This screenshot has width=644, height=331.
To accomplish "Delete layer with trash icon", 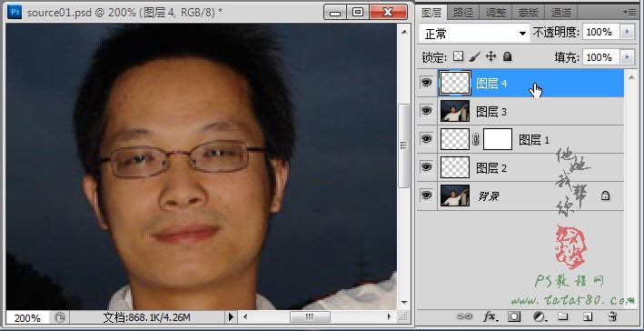I will pyautogui.click(x=611, y=316).
